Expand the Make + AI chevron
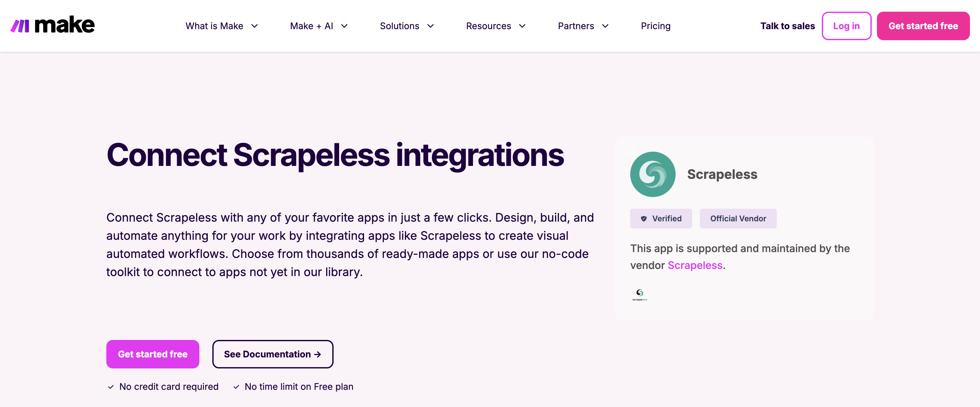The height and width of the screenshot is (407, 980). [344, 26]
